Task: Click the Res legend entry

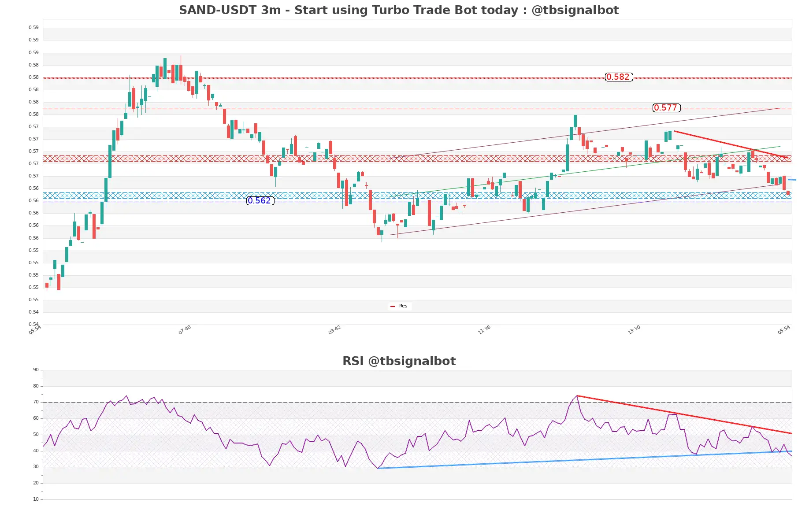Action: (x=399, y=306)
